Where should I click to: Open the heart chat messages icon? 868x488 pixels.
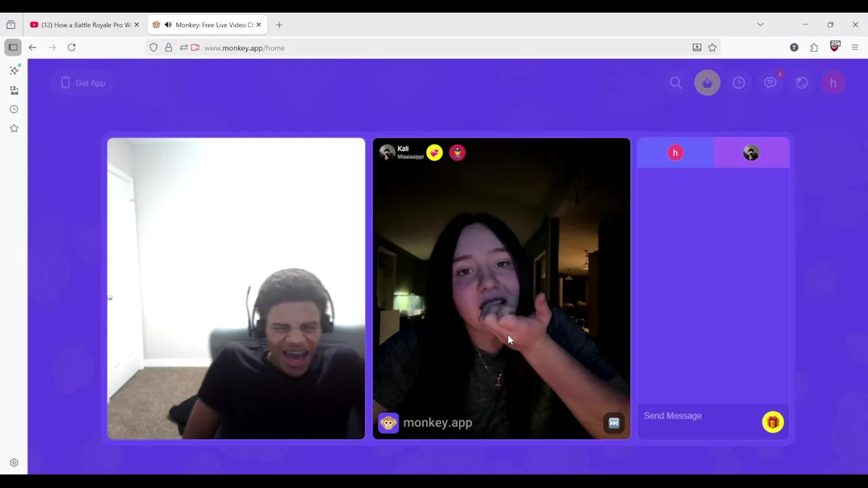770,83
